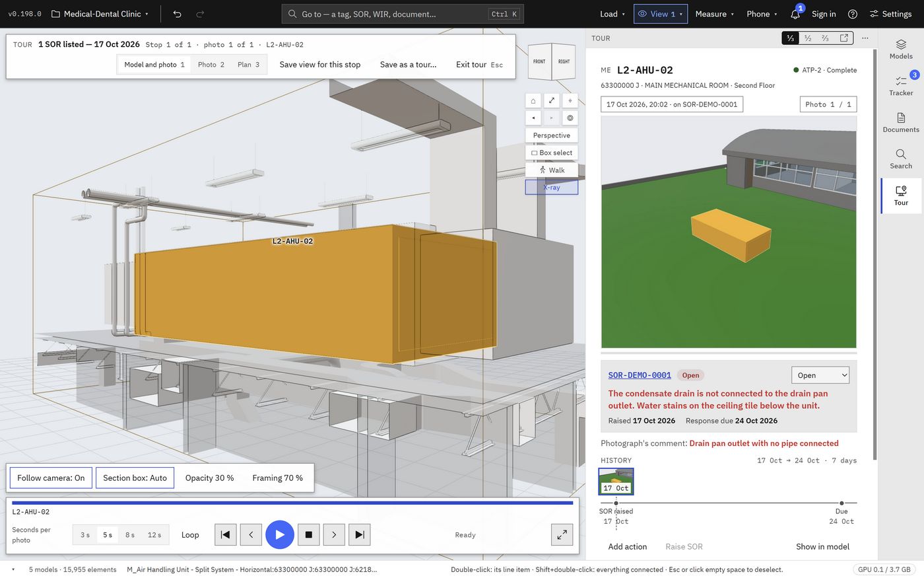Expand the View 1 dropdown
924x578 pixels.
click(661, 14)
